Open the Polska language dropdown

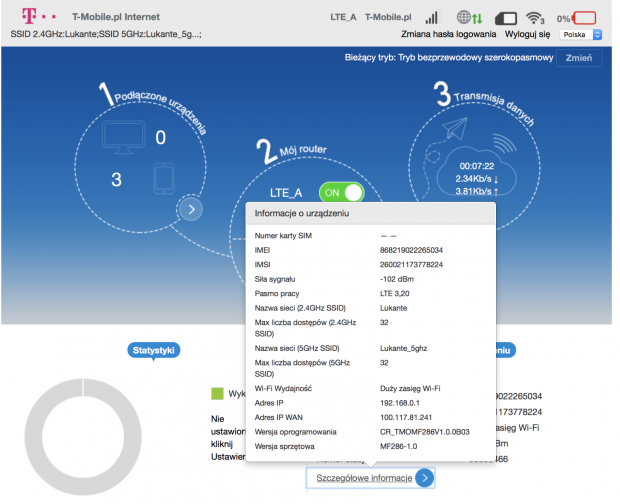(x=580, y=34)
